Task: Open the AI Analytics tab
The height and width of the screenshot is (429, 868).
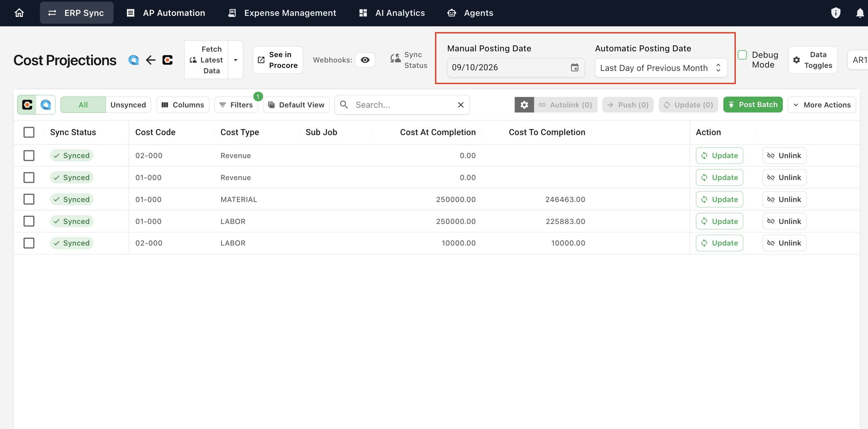Action: 392,13
